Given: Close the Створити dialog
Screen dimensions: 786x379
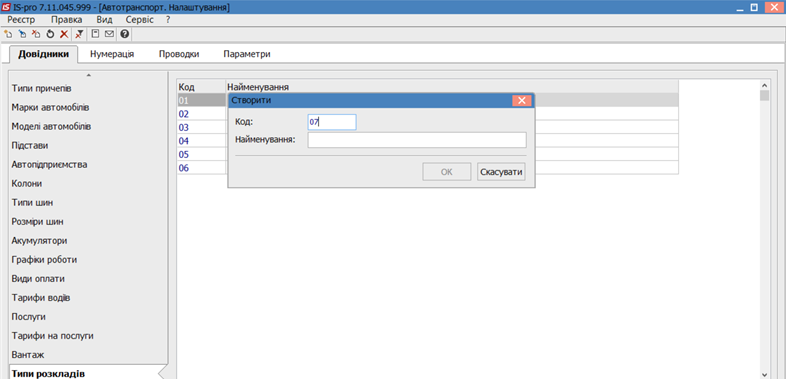Looking at the screenshot, I should 522,100.
